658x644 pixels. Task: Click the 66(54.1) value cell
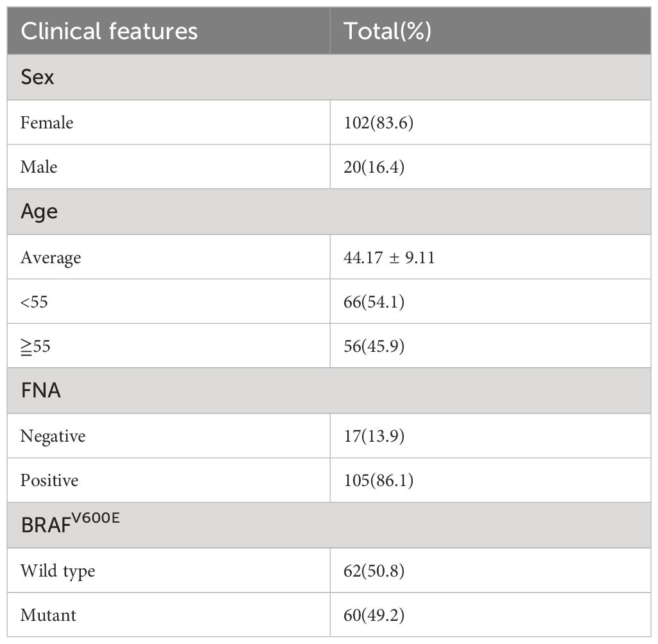(374, 301)
